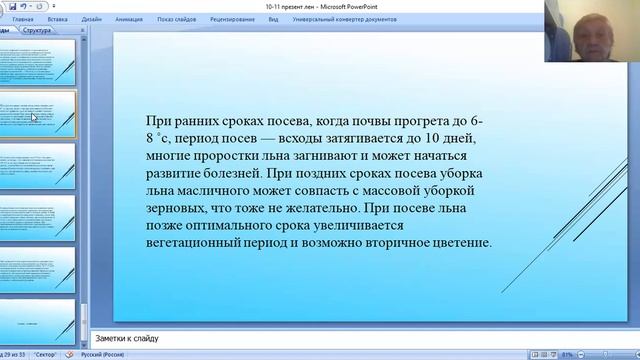Click the 81% zoom level
Viewport: 640px width, 360px height.
pyautogui.click(x=567, y=355)
